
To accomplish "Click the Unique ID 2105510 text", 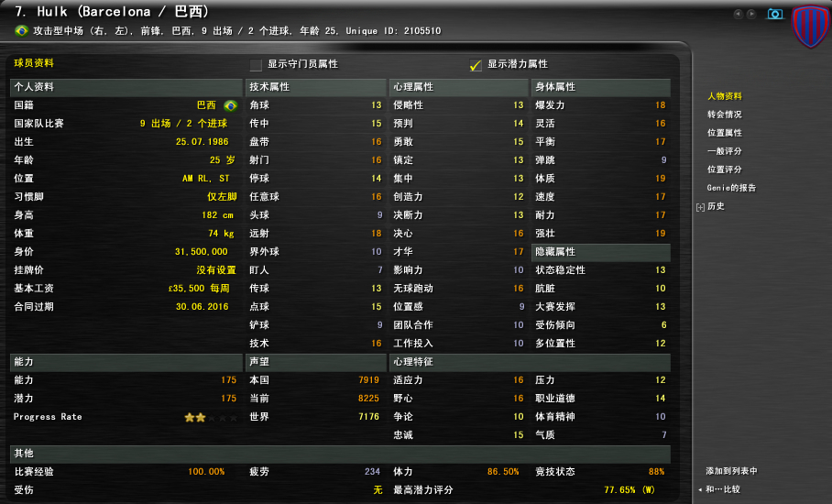I will 393,31.
